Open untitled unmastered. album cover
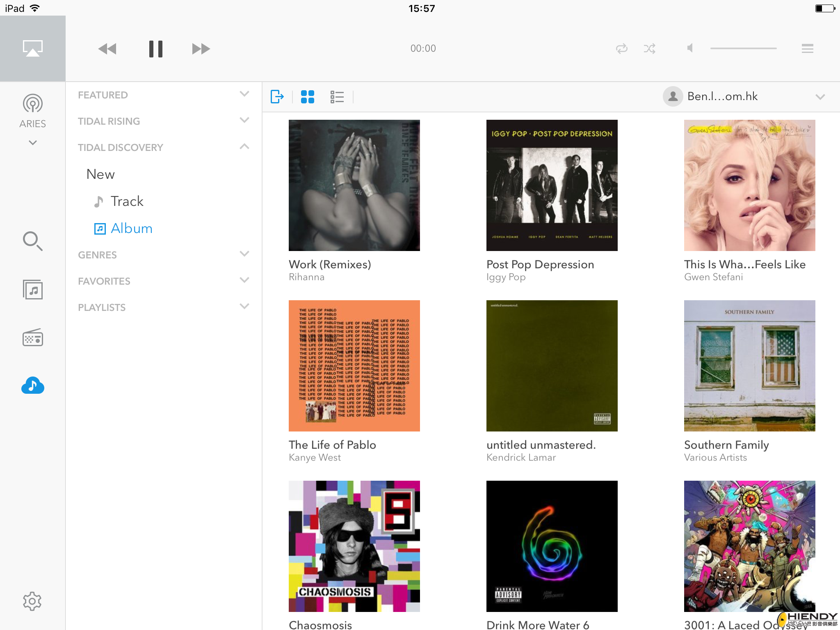Screen dimensions: 840x630 pyautogui.click(x=552, y=366)
